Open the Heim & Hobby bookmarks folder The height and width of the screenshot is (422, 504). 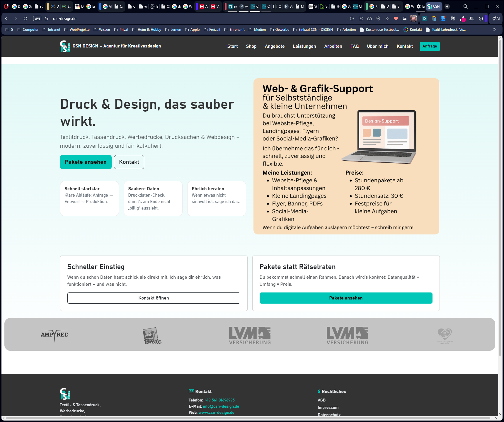tap(147, 30)
